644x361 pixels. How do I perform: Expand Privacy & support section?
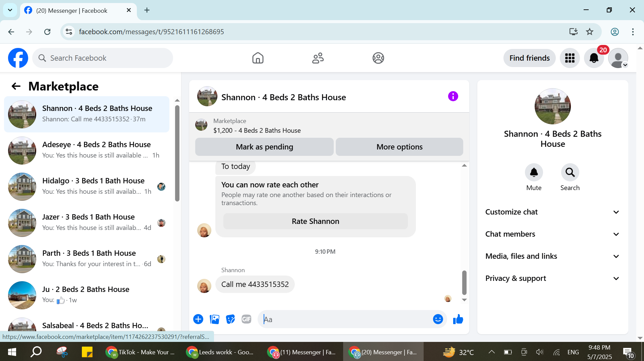click(552, 278)
